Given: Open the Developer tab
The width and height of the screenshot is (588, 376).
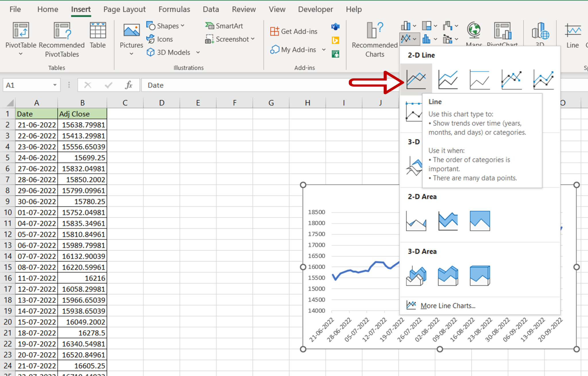Looking at the screenshot, I should click(x=315, y=9).
